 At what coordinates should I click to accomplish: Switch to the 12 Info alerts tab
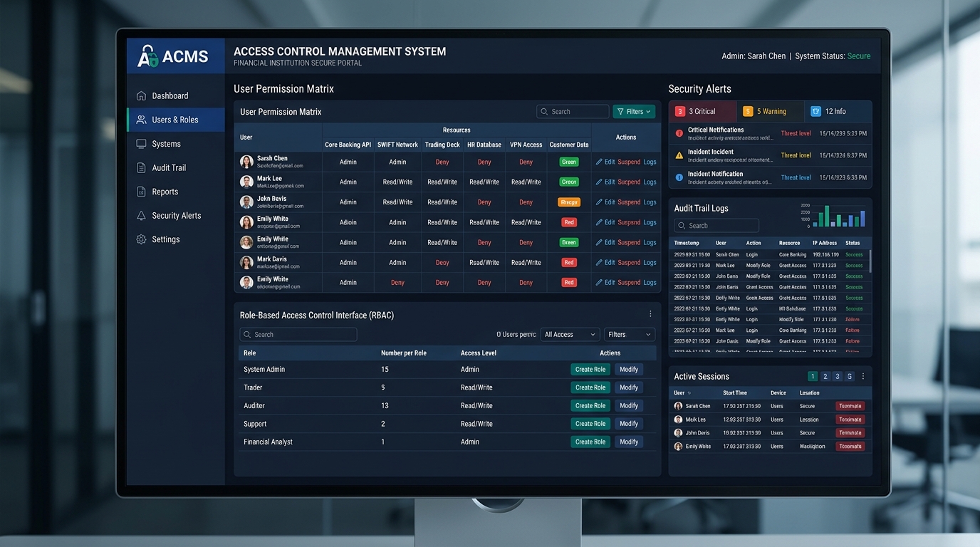[x=838, y=111]
